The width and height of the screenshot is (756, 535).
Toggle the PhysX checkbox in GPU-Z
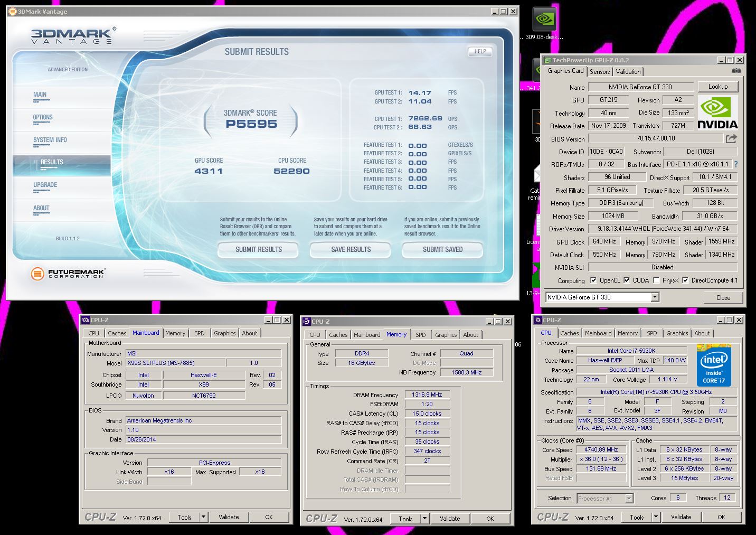pyautogui.click(x=656, y=280)
